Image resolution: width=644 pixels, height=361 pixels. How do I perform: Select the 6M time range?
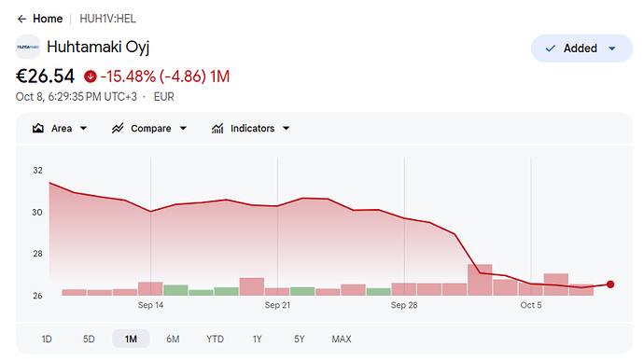click(x=173, y=339)
